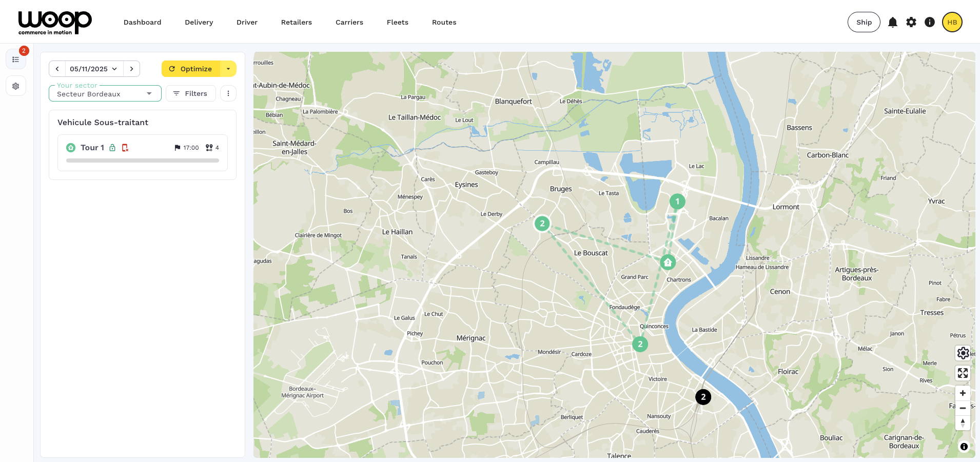This screenshot has width=980, height=462.
Task: Click the Tour 1 progress bar
Action: coord(143,160)
